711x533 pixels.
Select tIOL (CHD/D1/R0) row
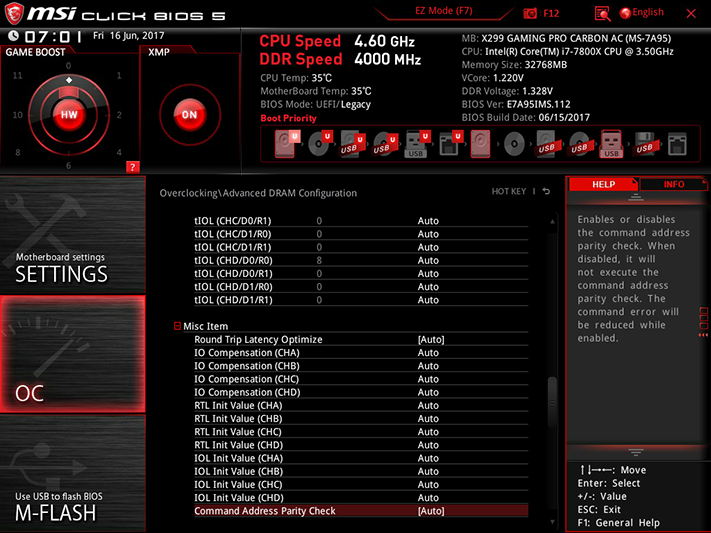click(361, 287)
